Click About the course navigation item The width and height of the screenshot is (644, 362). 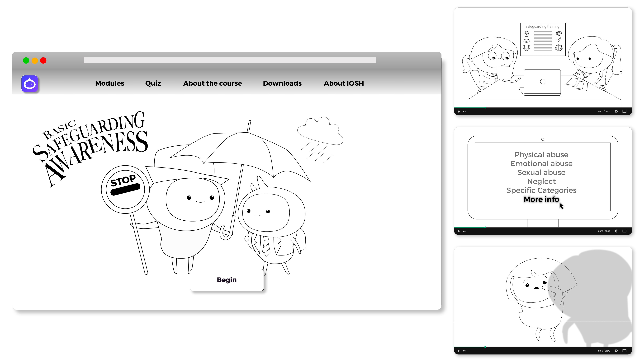[212, 83]
